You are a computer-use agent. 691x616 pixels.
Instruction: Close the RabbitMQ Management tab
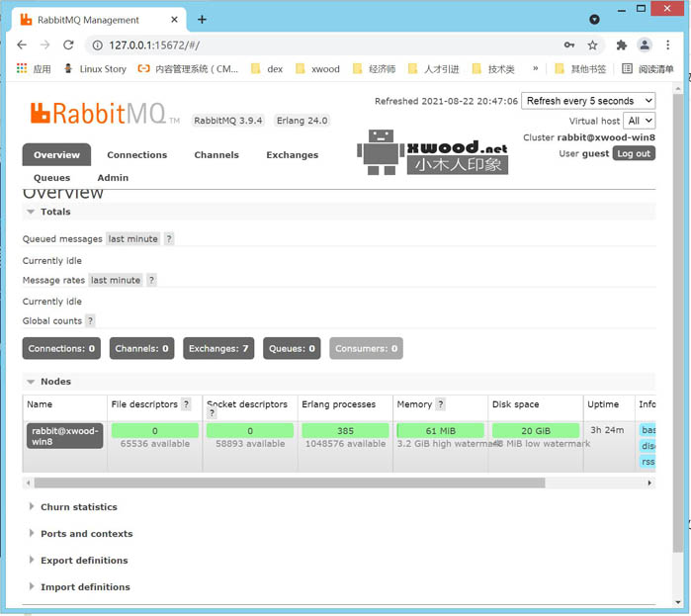174,20
